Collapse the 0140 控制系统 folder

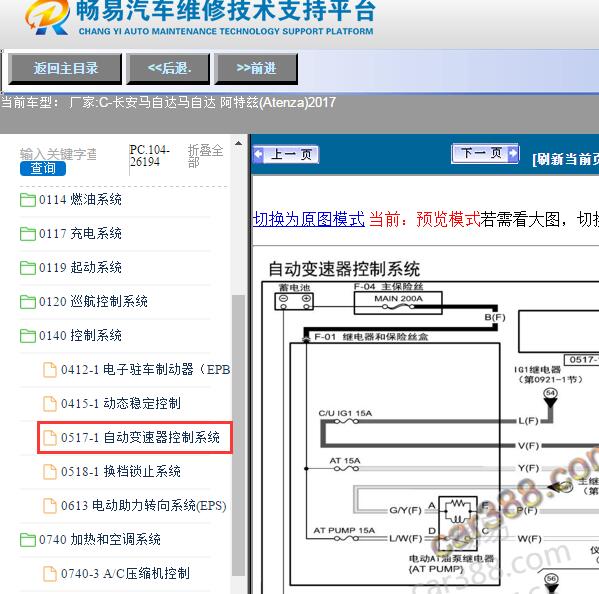click(80, 335)
